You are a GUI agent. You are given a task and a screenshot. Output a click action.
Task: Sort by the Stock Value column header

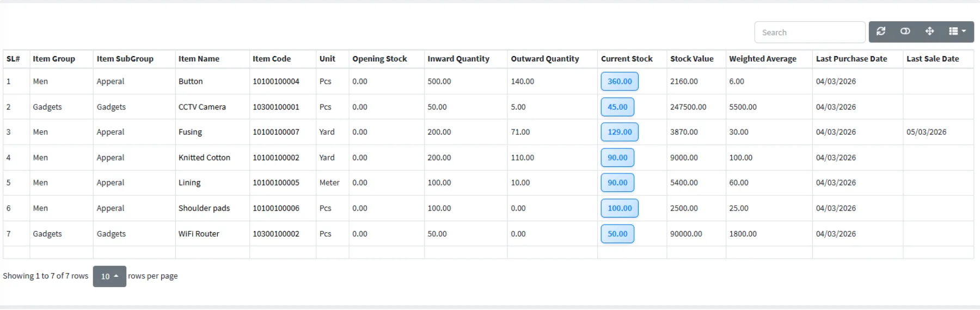691,59
